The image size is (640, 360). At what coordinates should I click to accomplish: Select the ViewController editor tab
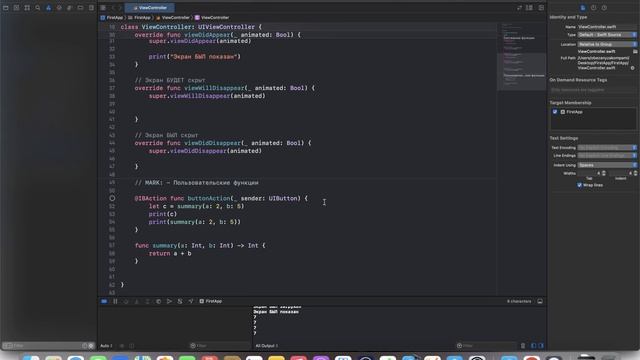point(150,8)
